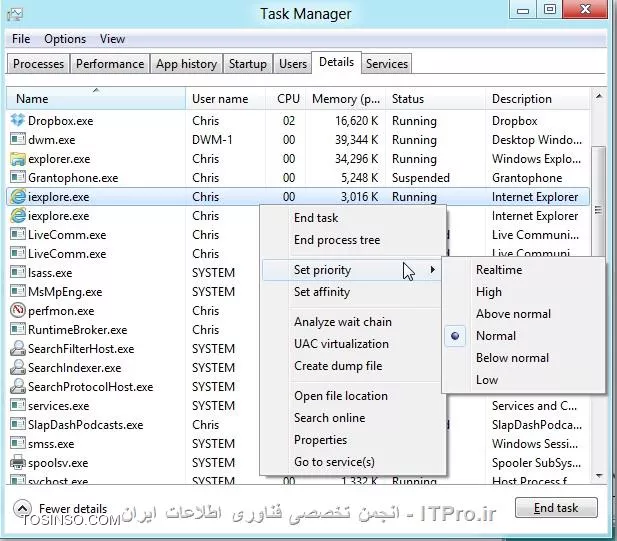The height and width of the screenshot is (541, 617).
Task: Switch to the Processes tab
Action: coord(38,63)
